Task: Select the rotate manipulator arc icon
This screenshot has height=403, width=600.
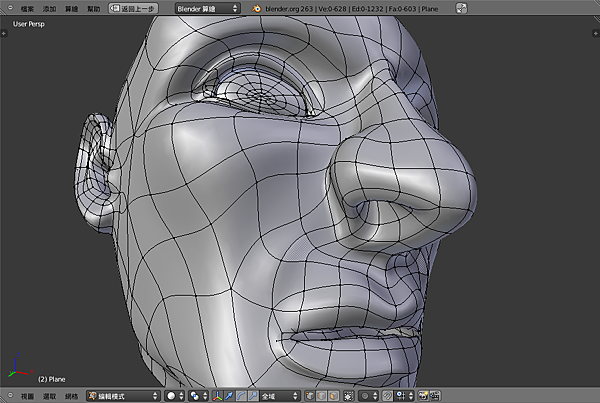Action: pos(243,396)
